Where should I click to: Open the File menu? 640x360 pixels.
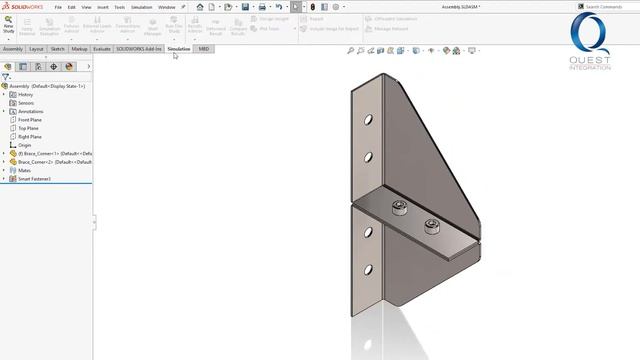tap(58, 7)
